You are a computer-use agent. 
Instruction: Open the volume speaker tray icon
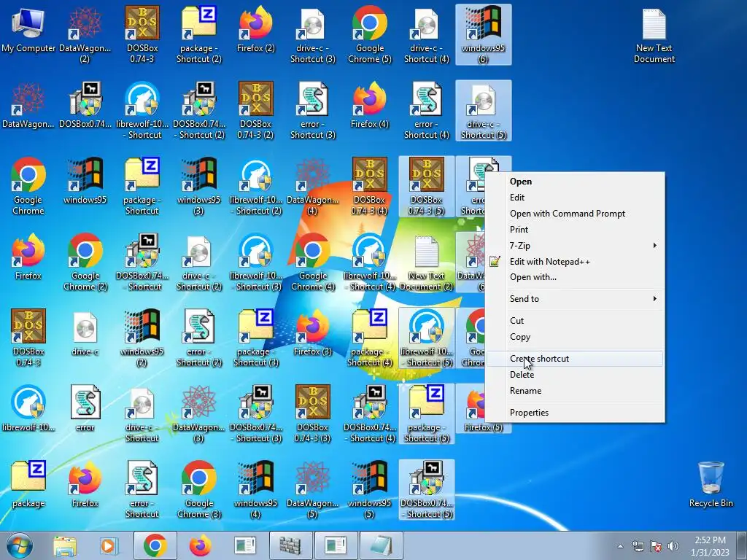click(x=673, y=546)
